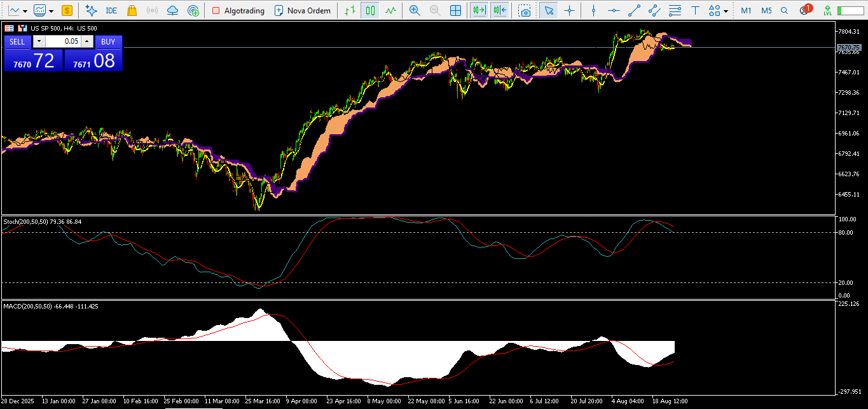Open account notifications with red badge
Screen dimensions: 868x409
click(805, 10)
